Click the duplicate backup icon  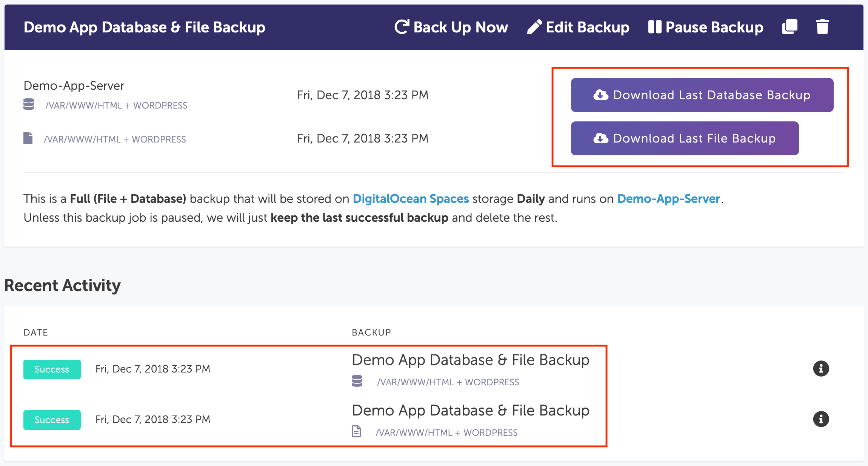click(x=790, y=27)
